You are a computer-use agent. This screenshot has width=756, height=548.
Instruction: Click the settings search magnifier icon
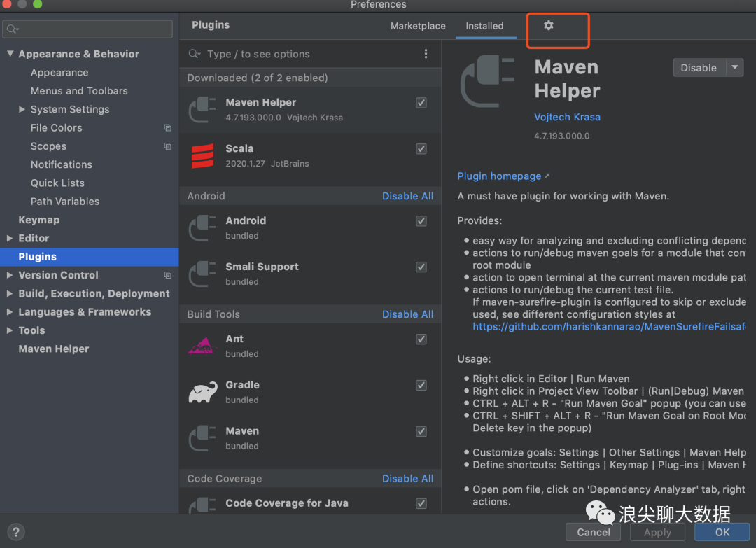tap(13, 29)
